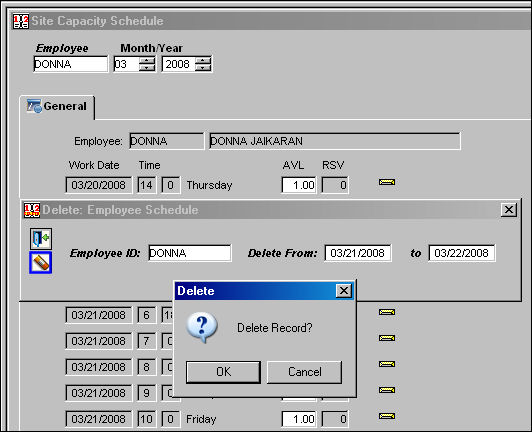Click Work Date field of time 8 row
532x432 pixels.
(99, 367)
